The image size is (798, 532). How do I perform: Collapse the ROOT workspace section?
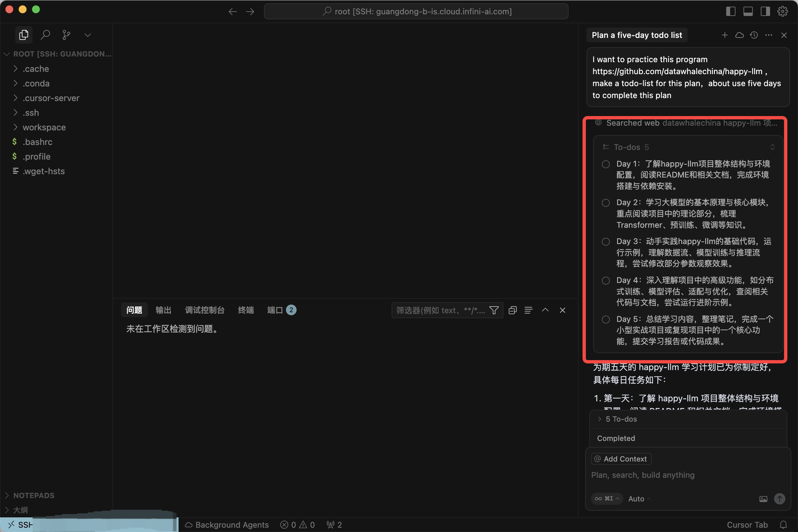[x=56, y=54]
